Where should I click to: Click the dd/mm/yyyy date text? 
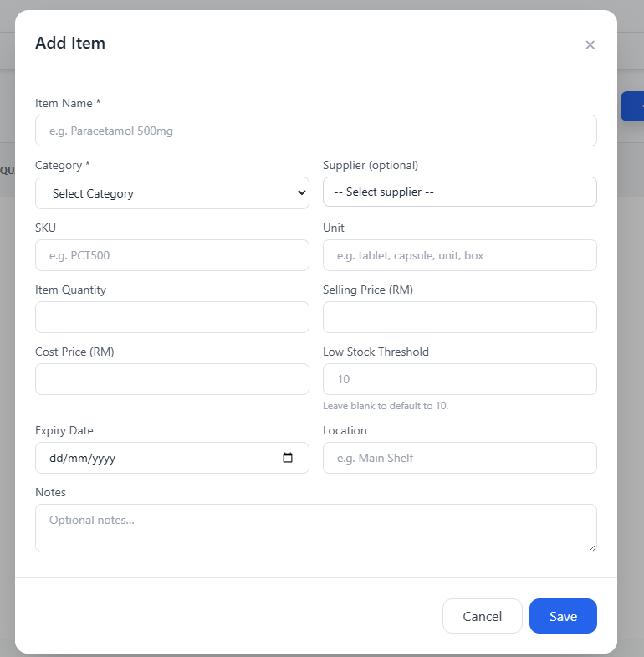[x=82, y=458]
